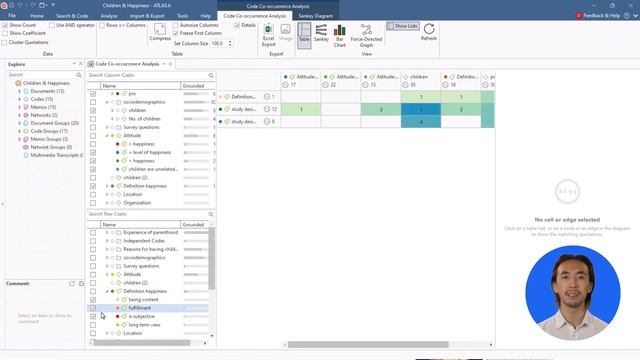Select study design and children cell

(421, 109)
